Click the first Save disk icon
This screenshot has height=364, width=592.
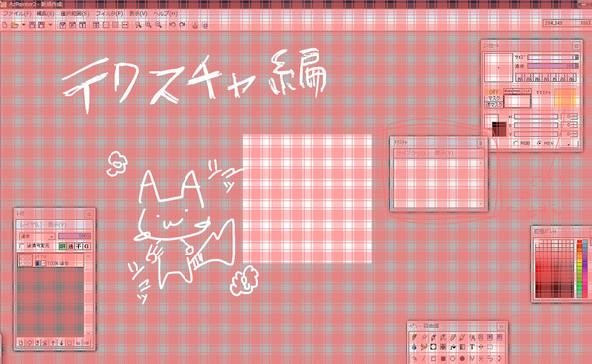click(32, 25)
